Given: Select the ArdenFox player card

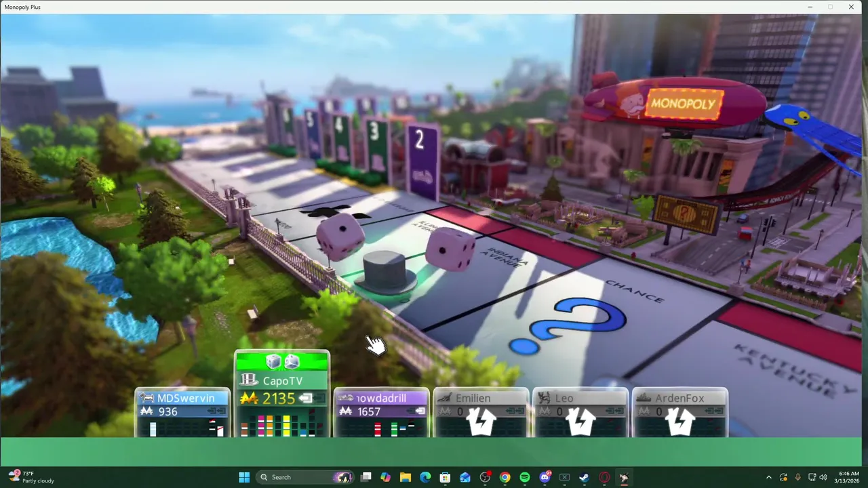Looking at the screenshot, I should click(x=680, y=413).
